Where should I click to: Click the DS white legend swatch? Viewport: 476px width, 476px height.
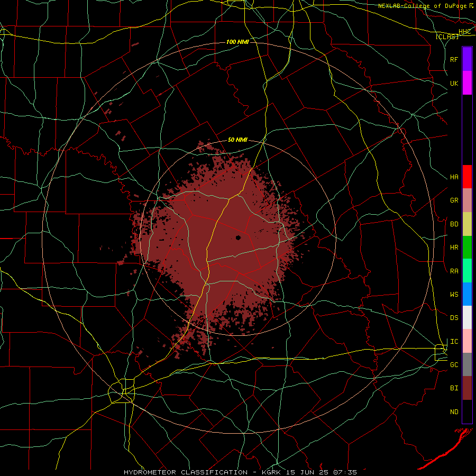click(x=467, y=318)
